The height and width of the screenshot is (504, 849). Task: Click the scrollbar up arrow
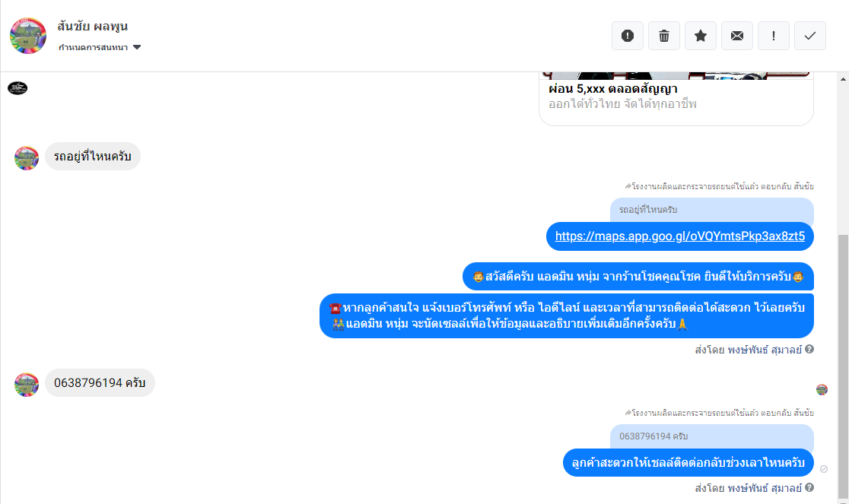tap(843, 80)
